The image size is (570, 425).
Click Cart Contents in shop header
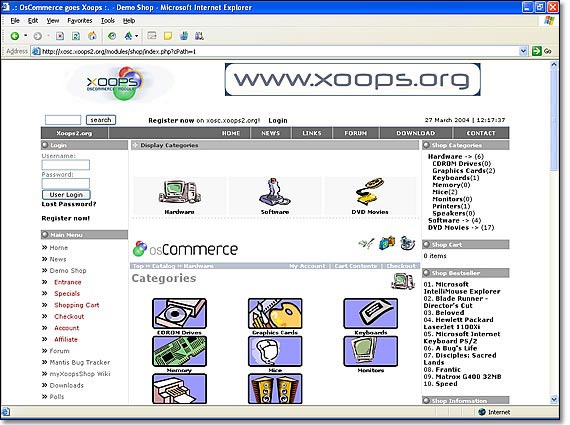356,266
